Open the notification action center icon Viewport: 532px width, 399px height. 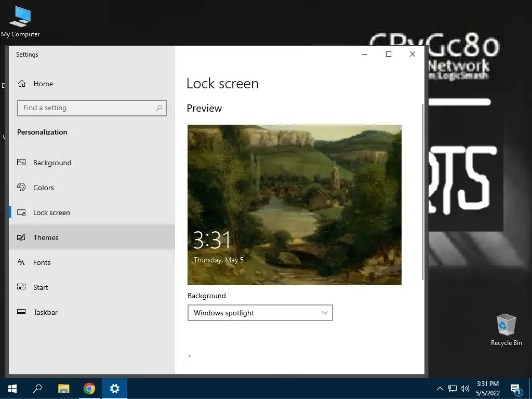pyautogui.click(x=515, y=389)
